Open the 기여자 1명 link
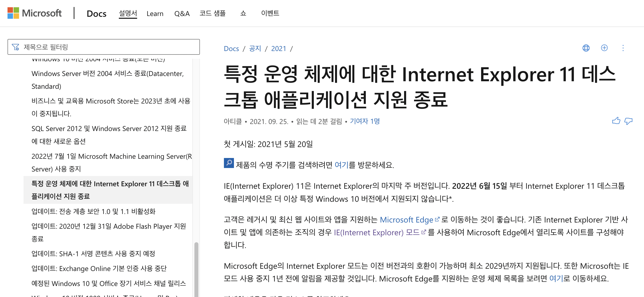 [x=365, y=121]
